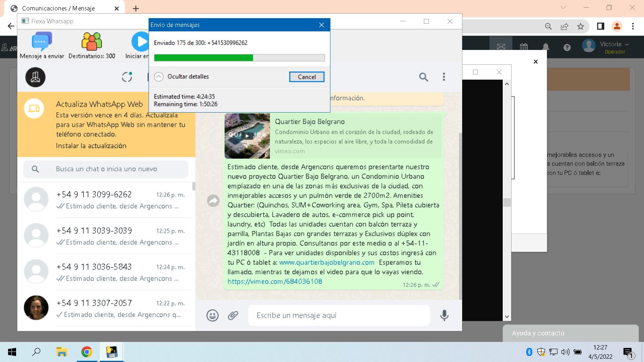Open a new browser tab
Image resolution: width=644 pixels, height=362 pixels.
pos(136,8)
